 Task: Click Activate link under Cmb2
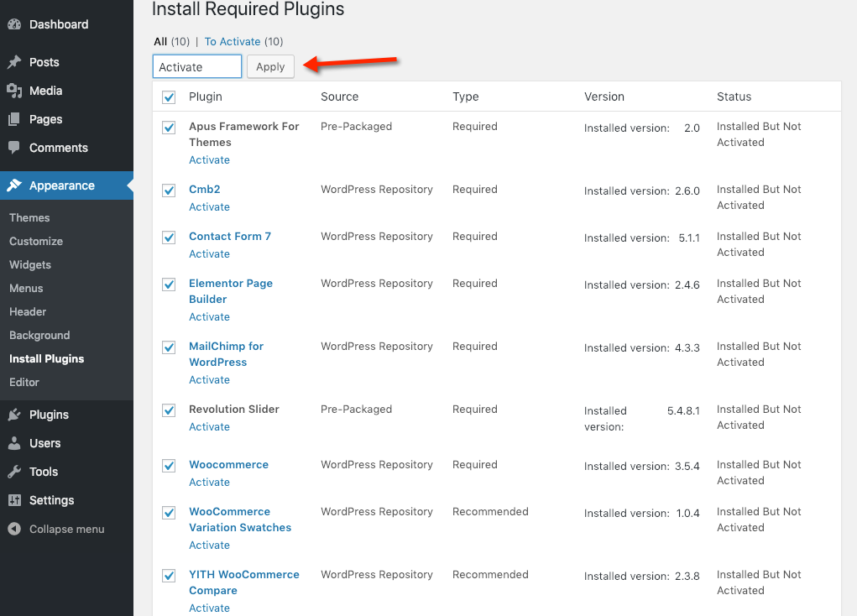click(x=209, y=207)
